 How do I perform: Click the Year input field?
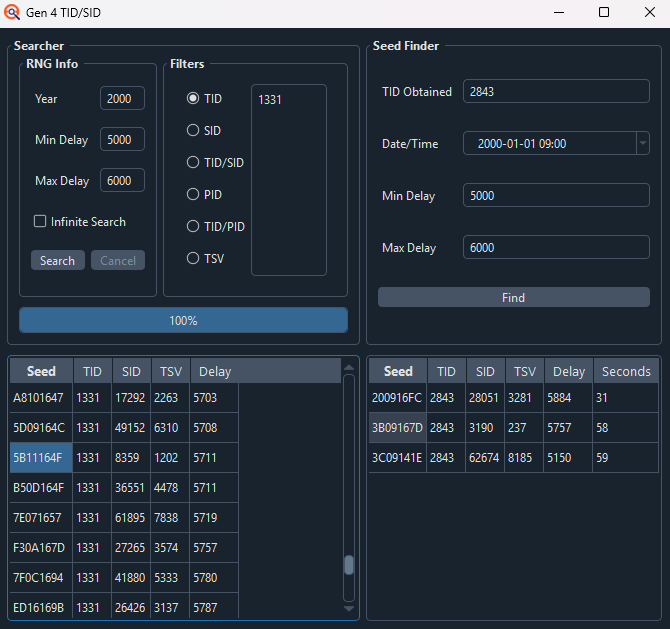[x=122, y=98]
